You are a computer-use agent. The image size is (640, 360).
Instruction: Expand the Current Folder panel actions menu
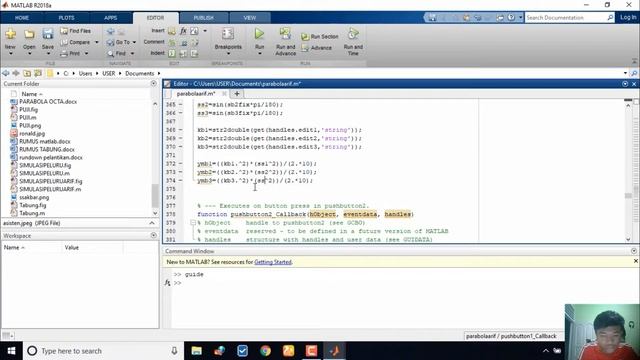pyautogui.click(x=153, y=84)
